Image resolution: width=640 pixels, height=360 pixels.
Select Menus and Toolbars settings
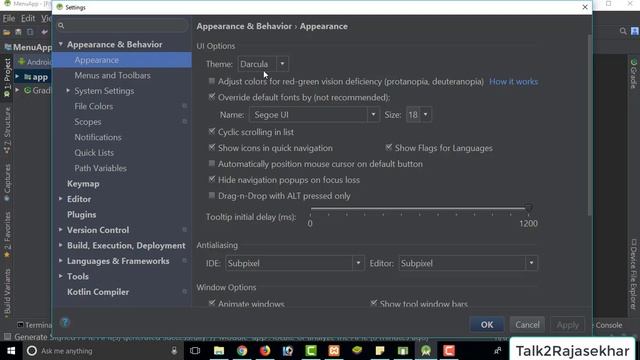(x=112, y=76)
